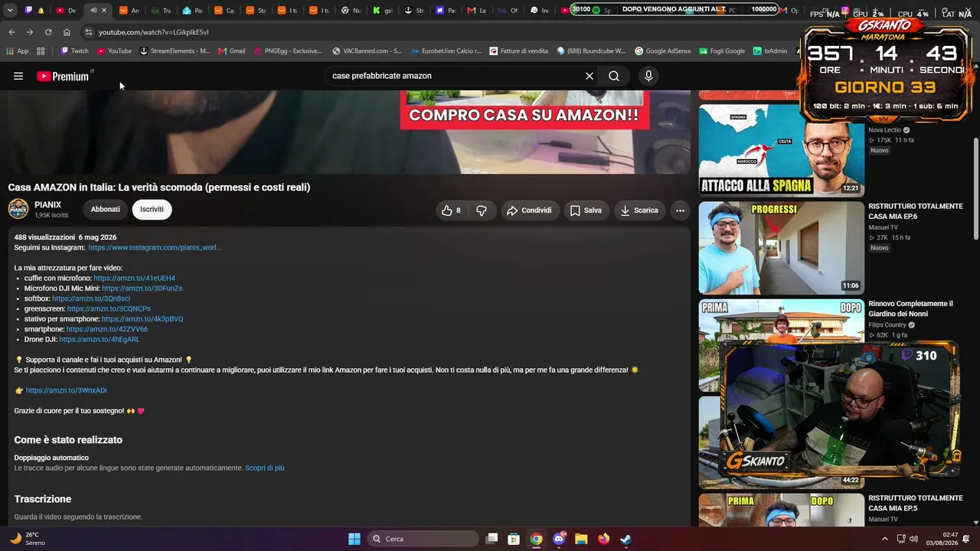
Task: Open Task View on the taskbar
Action: pos(492,539)
